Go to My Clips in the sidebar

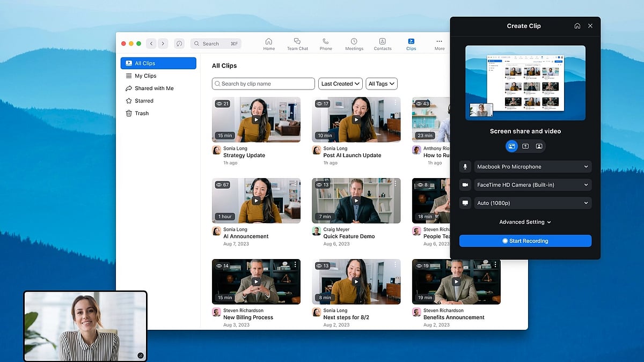tap(145, 76)
